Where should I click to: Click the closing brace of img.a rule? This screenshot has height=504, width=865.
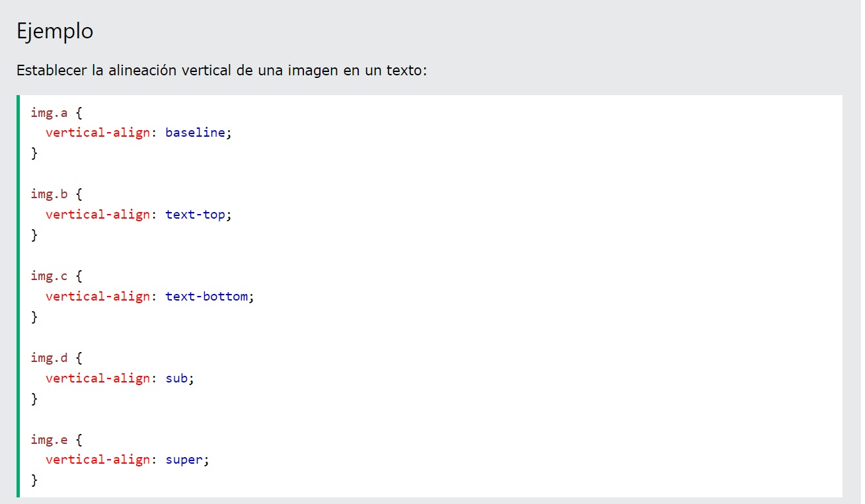(34, 153)
